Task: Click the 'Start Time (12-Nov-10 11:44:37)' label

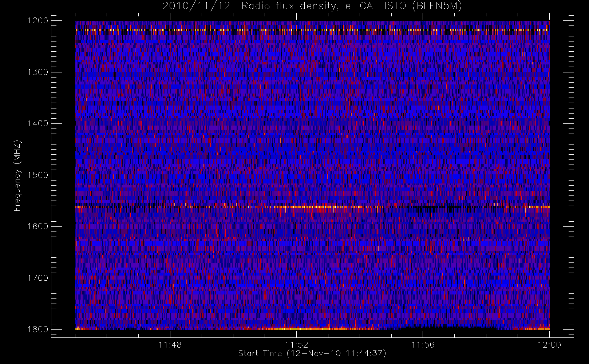Action: (312, 353)
